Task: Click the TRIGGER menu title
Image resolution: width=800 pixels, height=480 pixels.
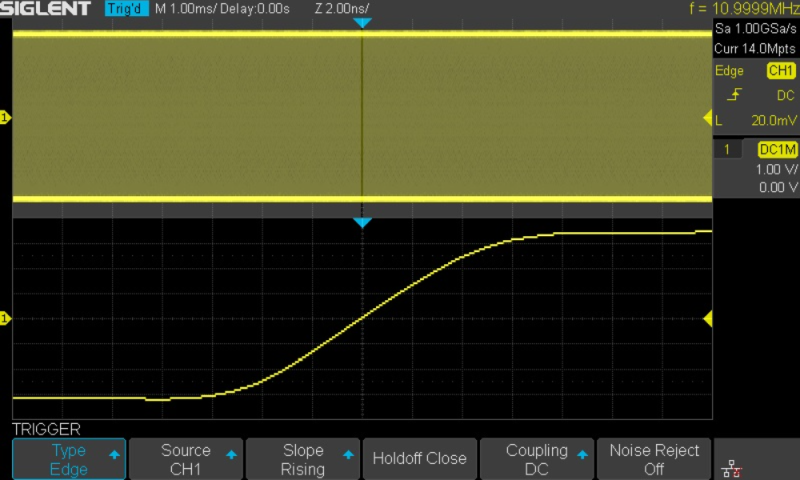Action: [x=46, y=429]
